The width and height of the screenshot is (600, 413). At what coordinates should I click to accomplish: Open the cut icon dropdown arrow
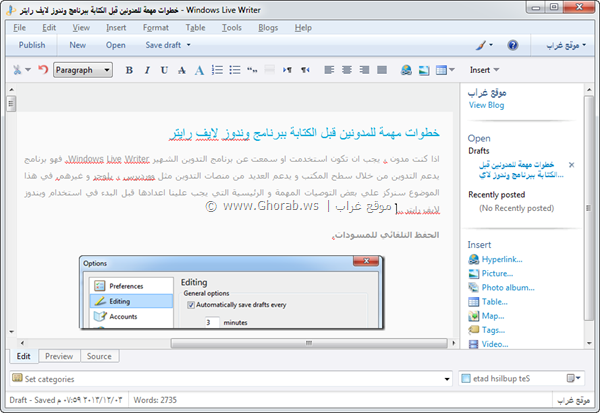[x=28, y=70]
